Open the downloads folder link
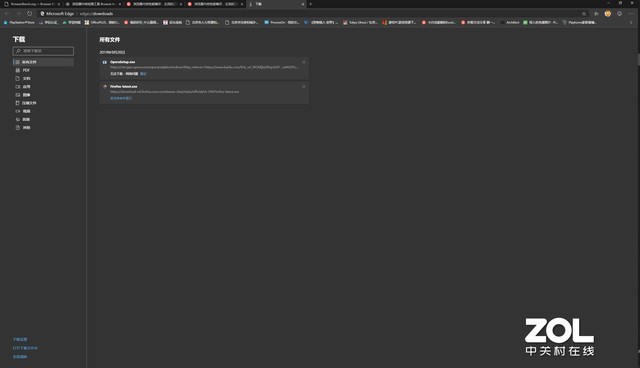Screen dimensions: 640x368 25,348
